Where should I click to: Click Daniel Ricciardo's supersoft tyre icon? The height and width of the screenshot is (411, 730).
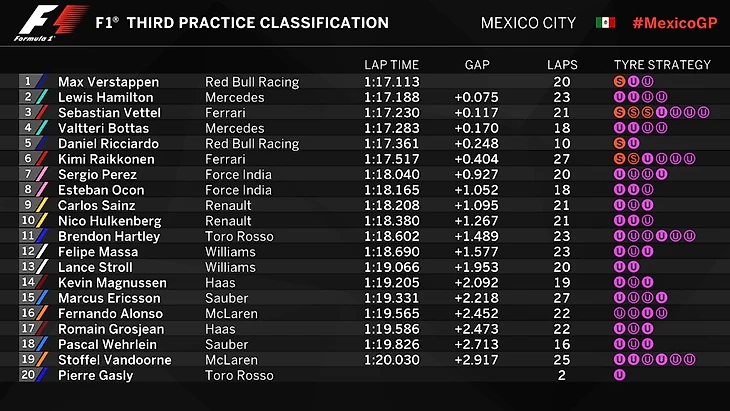tap(620, 143)
